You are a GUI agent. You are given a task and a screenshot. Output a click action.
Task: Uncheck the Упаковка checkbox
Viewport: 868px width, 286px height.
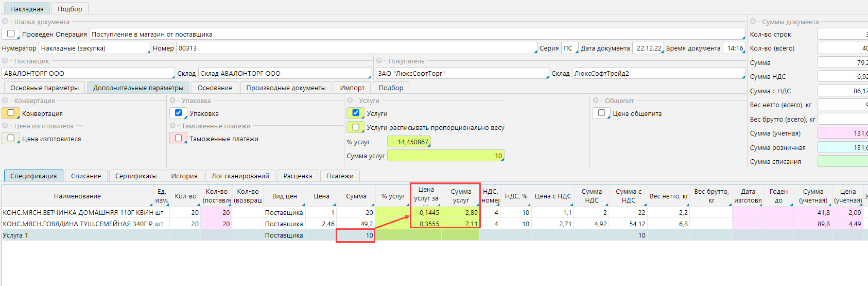pyautogui.click(x=178, y=113)
